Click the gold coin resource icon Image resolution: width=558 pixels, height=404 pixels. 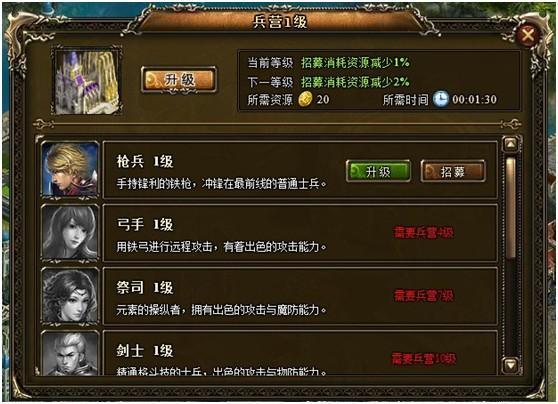point(305,99)
